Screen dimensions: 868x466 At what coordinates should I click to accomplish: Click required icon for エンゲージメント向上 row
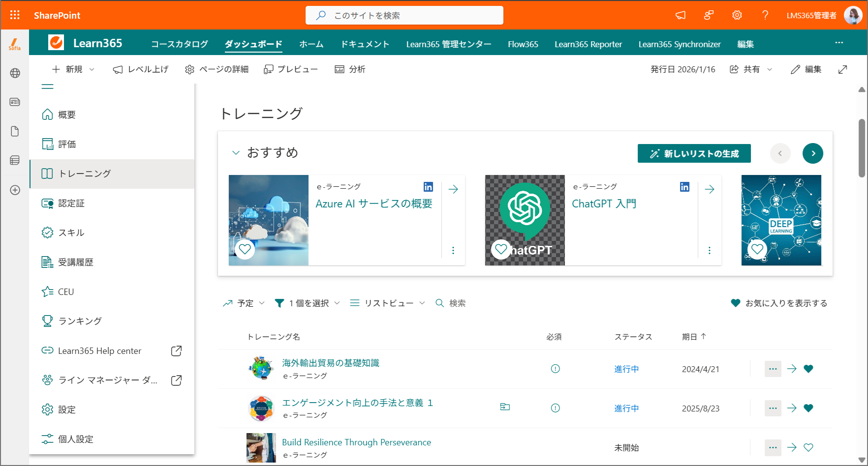point(555,408)
